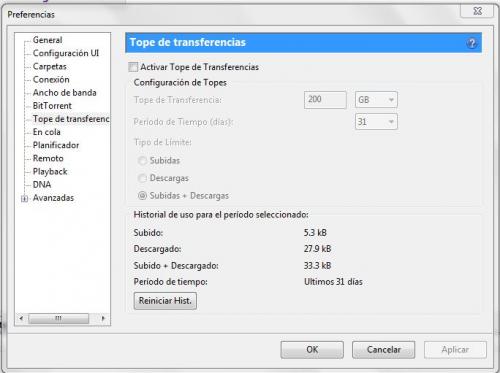Click the Descargado value 27.9 kB
Screen dimensions: 500x373
317,249
